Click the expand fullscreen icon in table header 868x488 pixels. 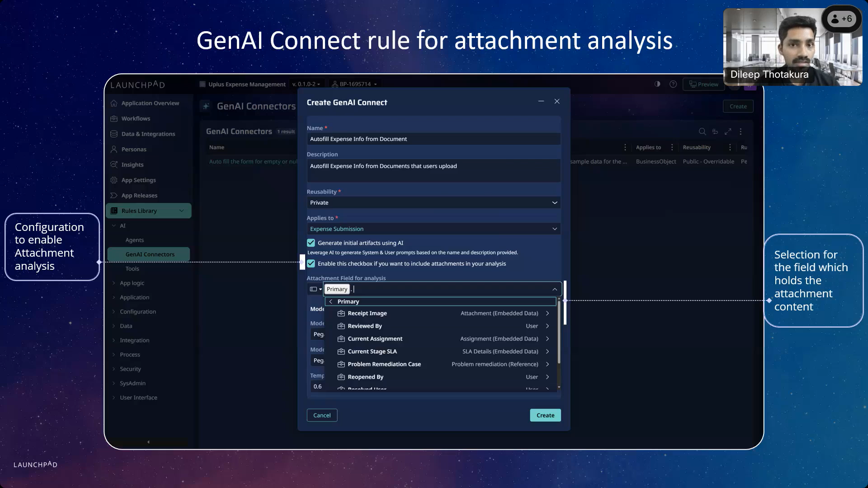pos(728,131)
